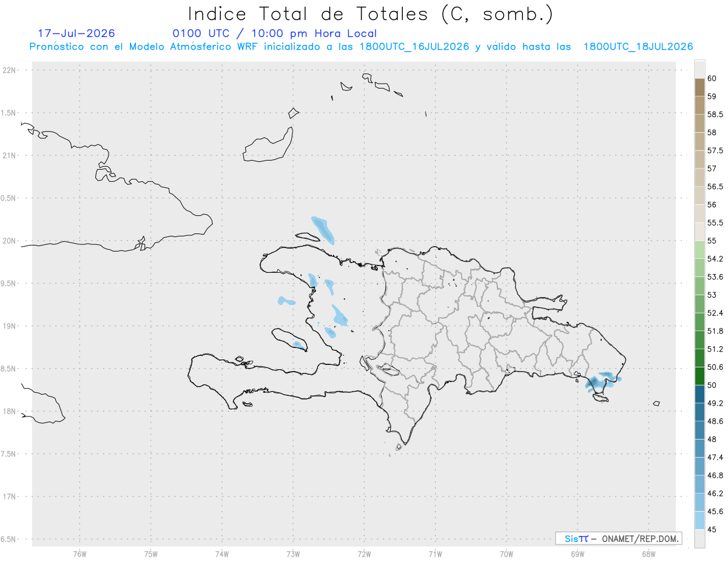Click the colorbar value '60'

click(712, 78)
